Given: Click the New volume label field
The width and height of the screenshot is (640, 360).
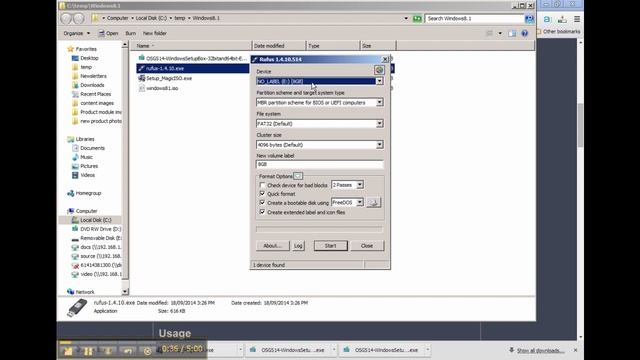Looking at the screenshot, I should tap(320, 164).
